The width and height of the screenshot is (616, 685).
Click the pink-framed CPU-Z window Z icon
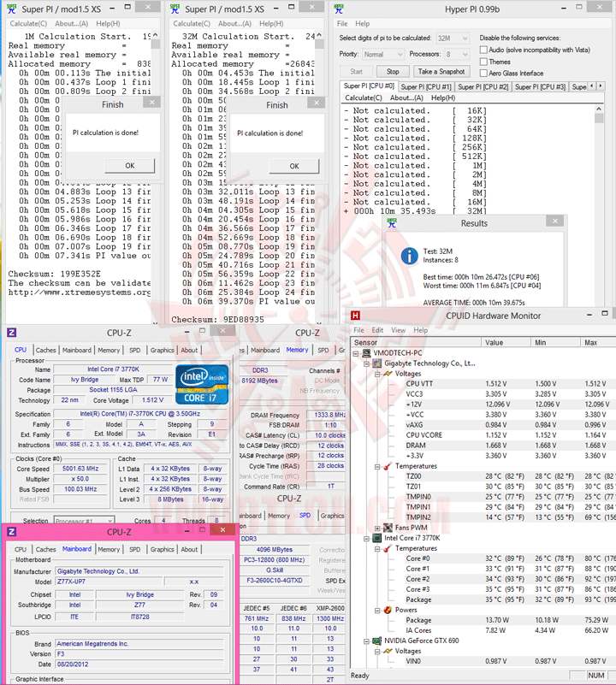pyautogui.click(x=12, y=532)
